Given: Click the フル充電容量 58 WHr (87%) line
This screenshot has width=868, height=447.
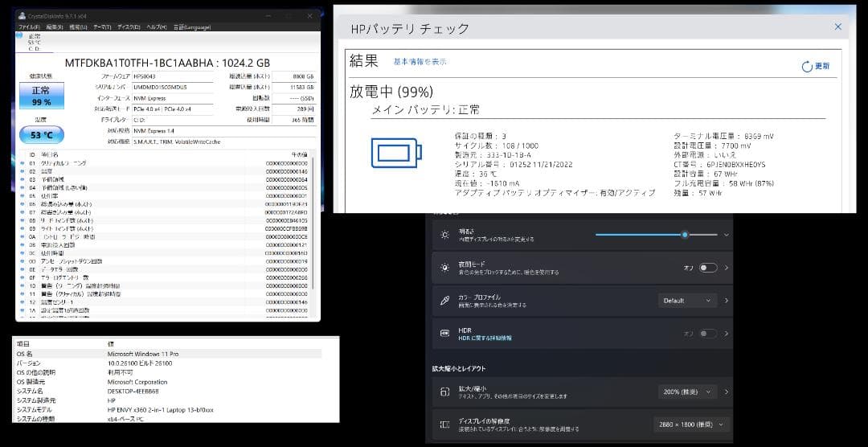Looking at the screenshot, I should 724,183.
